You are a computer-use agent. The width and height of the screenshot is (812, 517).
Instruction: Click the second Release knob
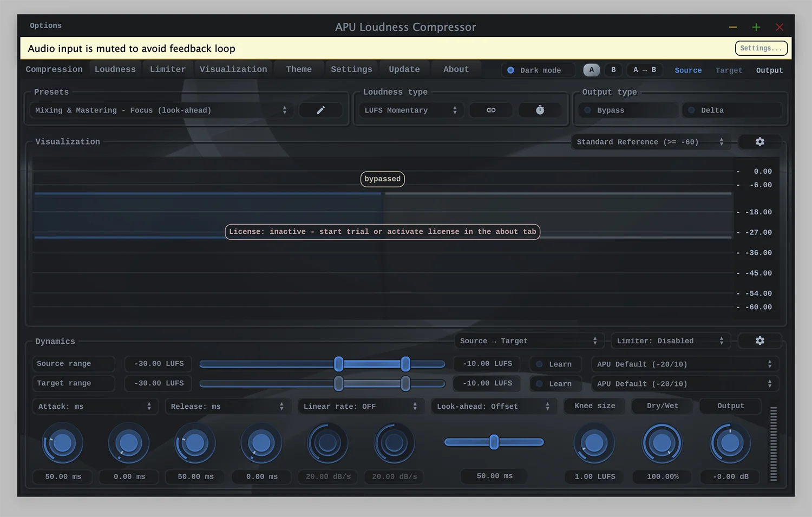coord(261,443)
